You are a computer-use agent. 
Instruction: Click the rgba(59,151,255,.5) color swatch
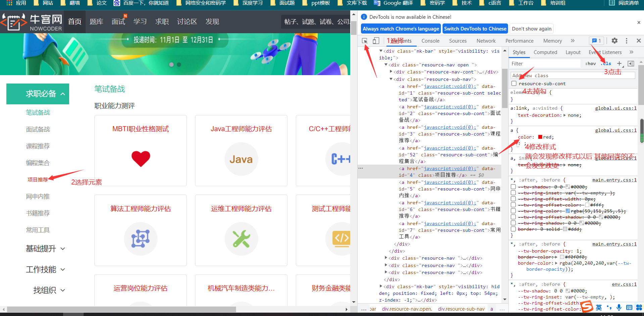click(568, 211)
